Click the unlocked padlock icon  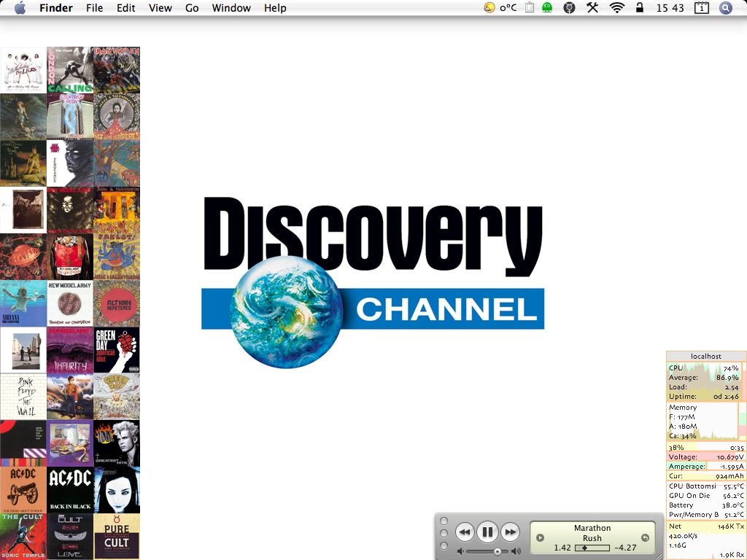[x=640, y=7]
